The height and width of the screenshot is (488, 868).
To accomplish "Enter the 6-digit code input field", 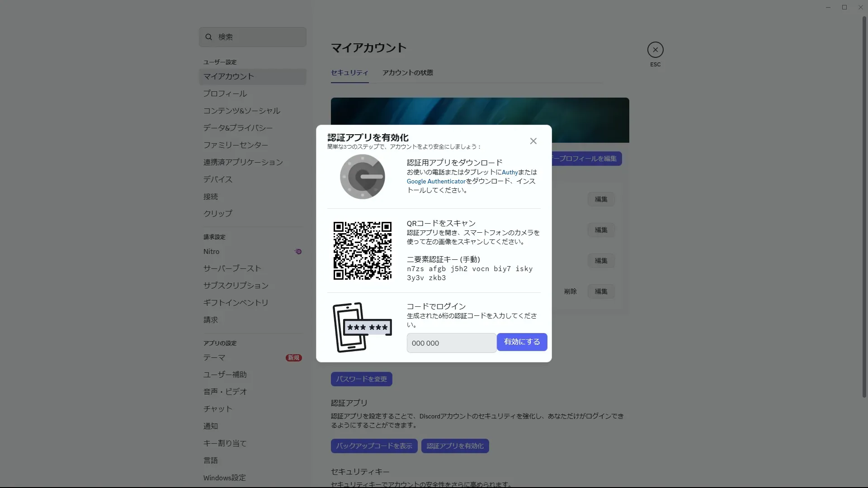I will click(451, 343).
